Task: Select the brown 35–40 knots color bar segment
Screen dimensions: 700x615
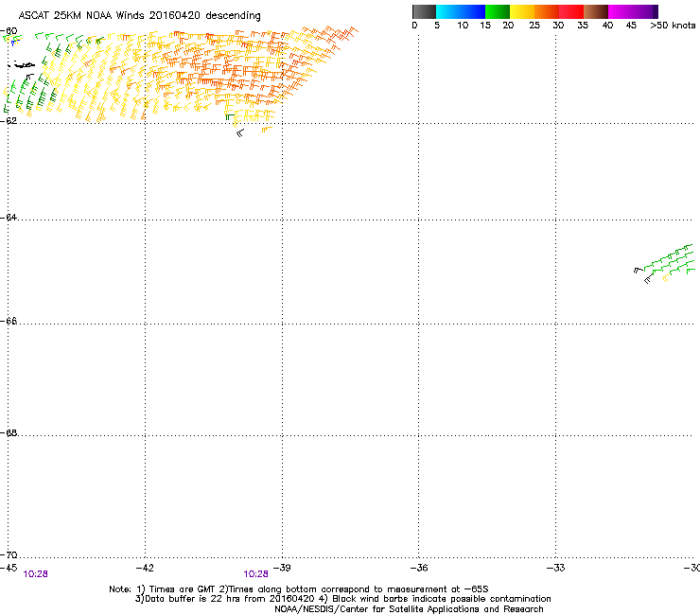Action: click(596, 11)
